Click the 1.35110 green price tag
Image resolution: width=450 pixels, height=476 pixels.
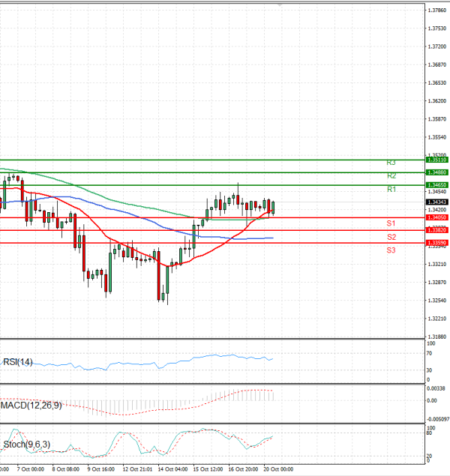coord(436,160)
